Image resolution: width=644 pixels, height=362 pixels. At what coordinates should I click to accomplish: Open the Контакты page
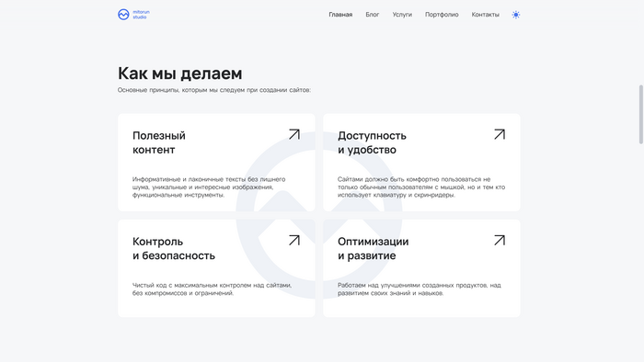coord(486,15)
